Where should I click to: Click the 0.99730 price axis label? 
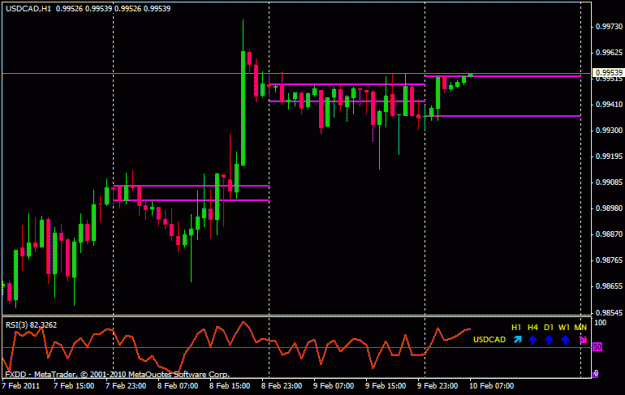[x=609, y=26]
